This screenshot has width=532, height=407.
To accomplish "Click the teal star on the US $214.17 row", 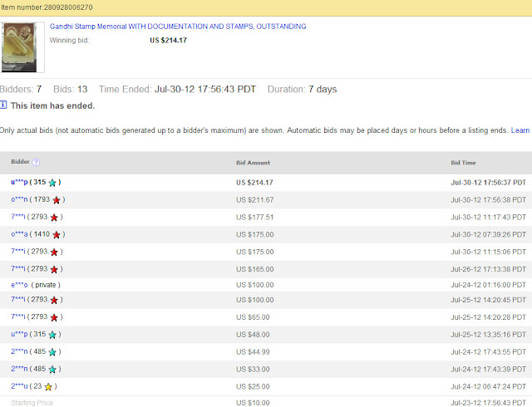I will coord(52,183).
